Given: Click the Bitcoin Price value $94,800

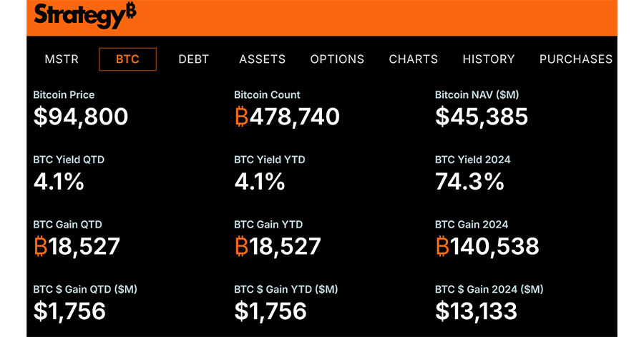Looking at the screenshot, I should pyautogui.click(x=80, y=117).
